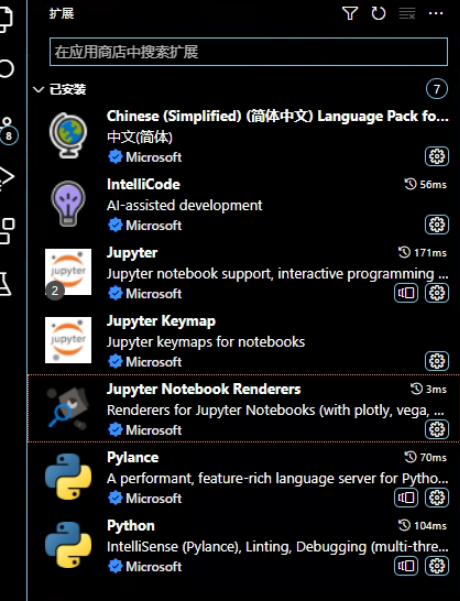Click 中文(简体) description text
The image size is (460, 601).
pyautogui.click(x=140, y=137)
